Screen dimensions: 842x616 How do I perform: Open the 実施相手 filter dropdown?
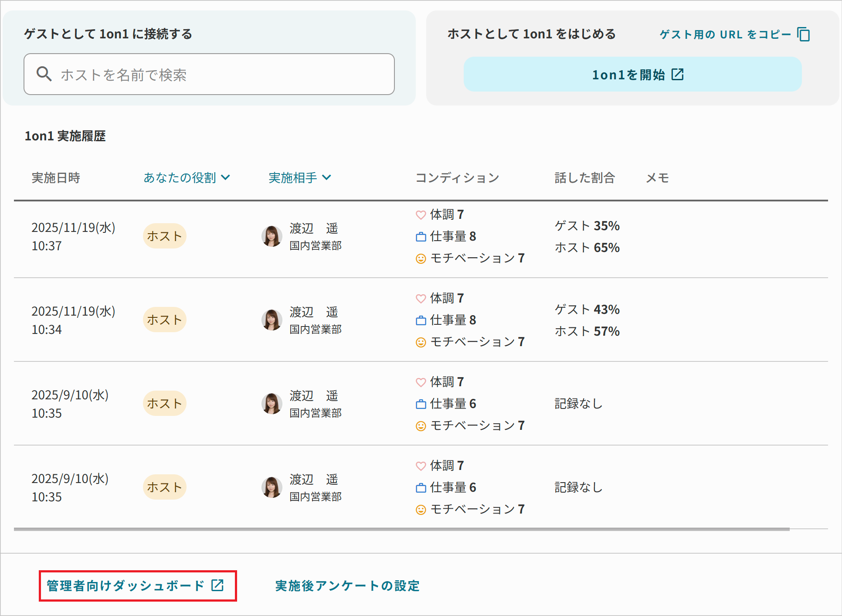pyautogui.click(x=300, y=177)
